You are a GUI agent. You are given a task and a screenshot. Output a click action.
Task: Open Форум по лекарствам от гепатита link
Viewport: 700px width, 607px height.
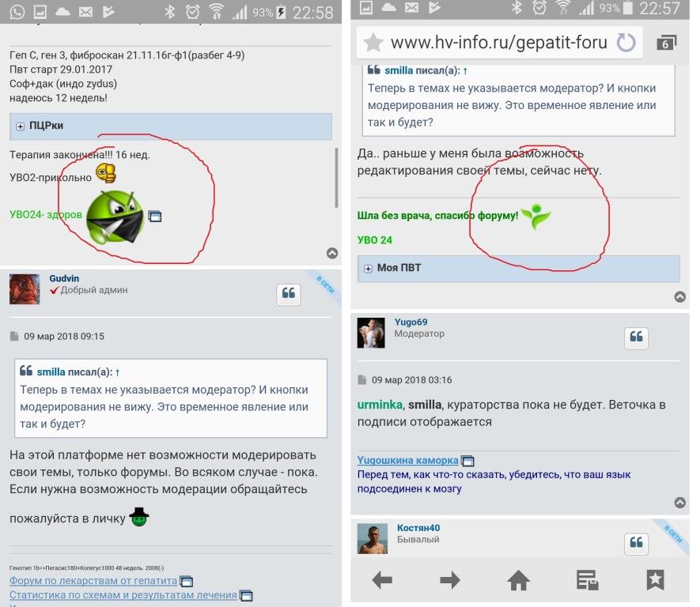tap(93, 581)
